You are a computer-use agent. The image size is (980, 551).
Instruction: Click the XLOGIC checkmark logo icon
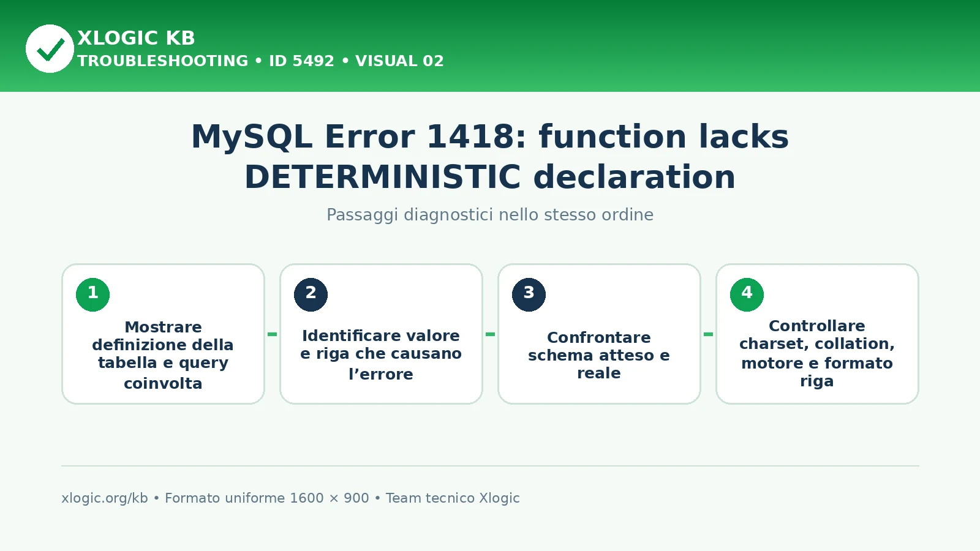(x=50, y=48)
